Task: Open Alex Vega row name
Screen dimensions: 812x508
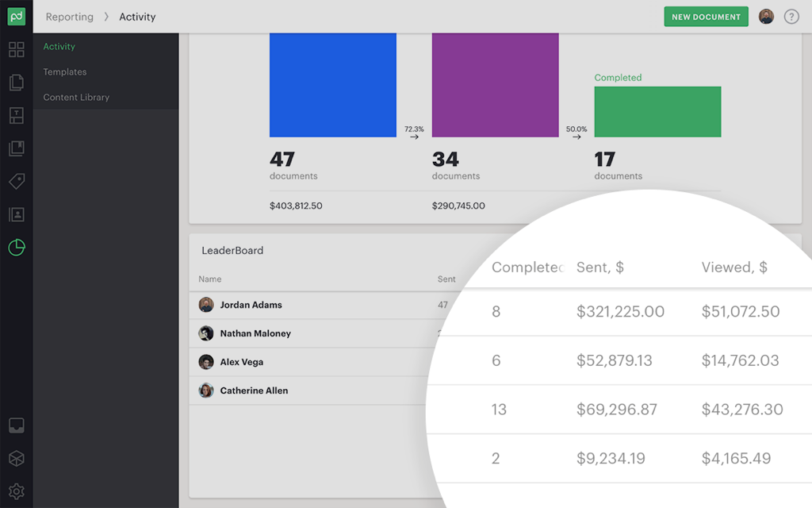Action: point(242,362)
